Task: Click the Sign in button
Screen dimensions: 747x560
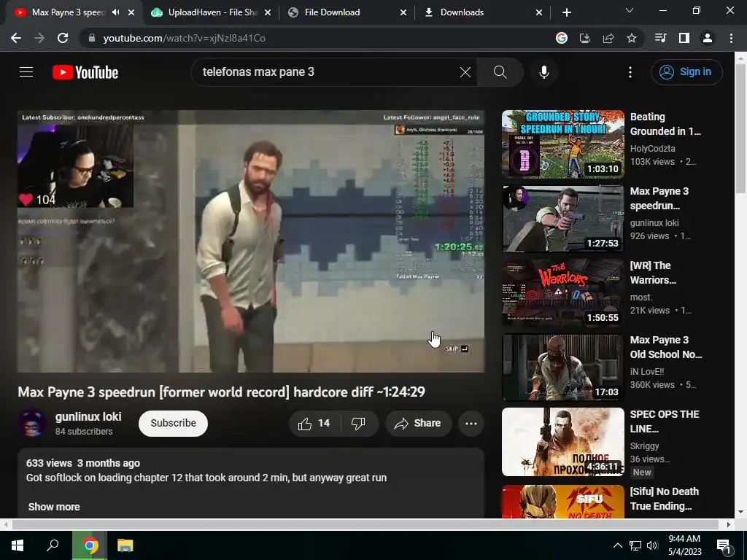Action: (686, 72)
